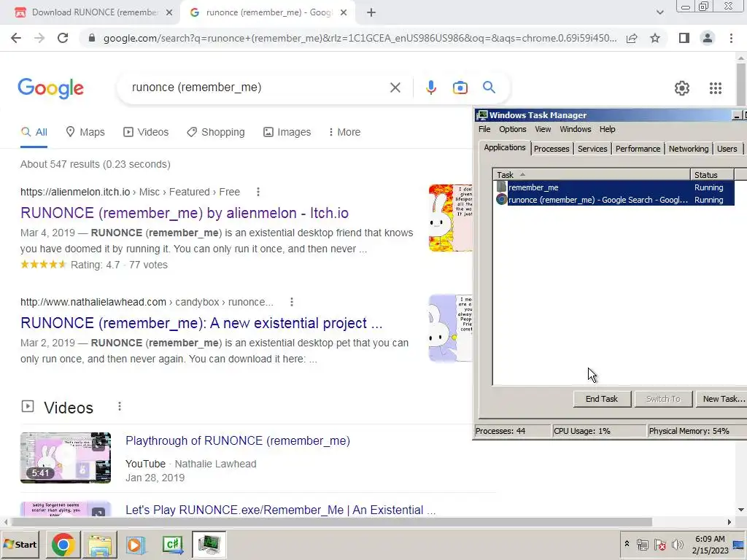Reload the Google search page

pos(63,38)
